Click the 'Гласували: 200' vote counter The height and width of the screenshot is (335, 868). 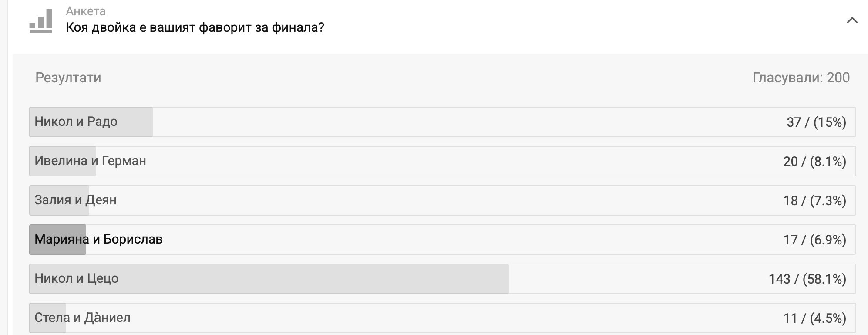[x=801, y=78]
